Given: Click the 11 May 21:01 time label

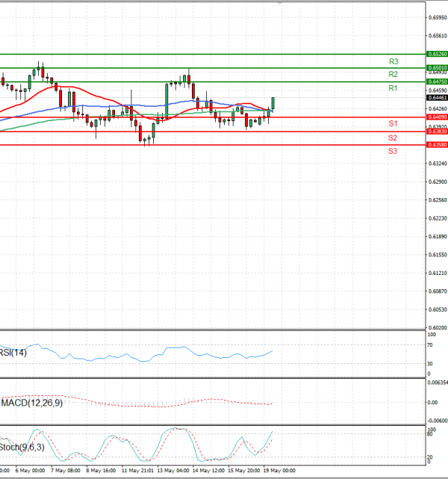Looking at the screenshot, I should [x=137, y=471].
